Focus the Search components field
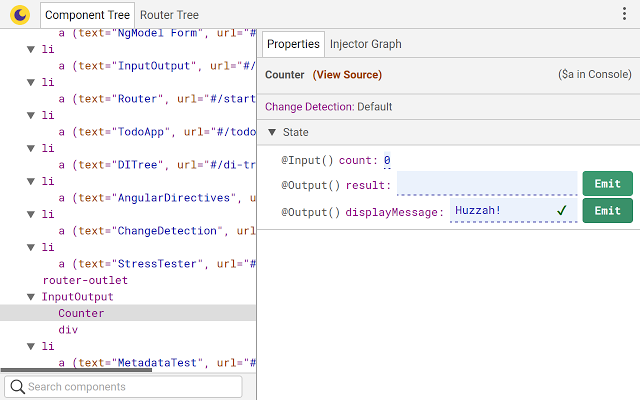The image size is (640, 400). (132, 387)
